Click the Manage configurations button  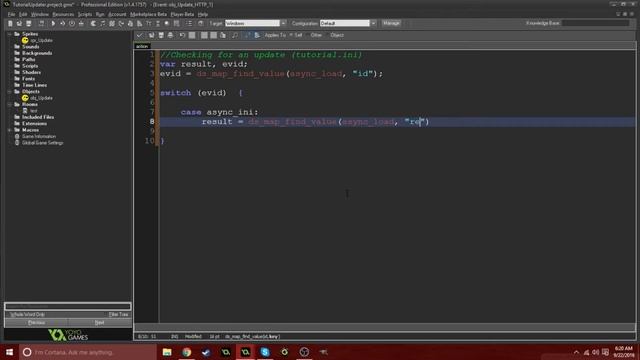(391, 23)
